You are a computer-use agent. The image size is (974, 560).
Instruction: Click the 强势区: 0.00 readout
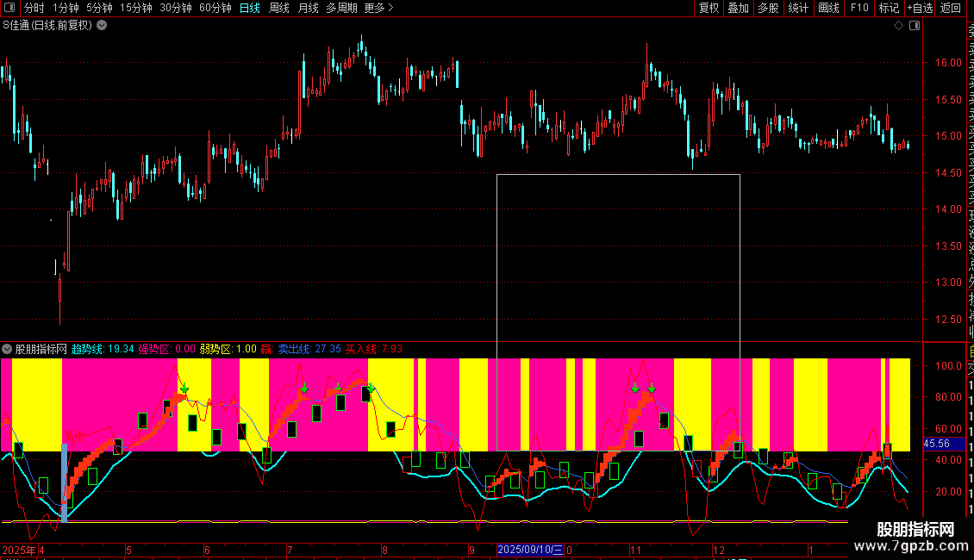166,349
